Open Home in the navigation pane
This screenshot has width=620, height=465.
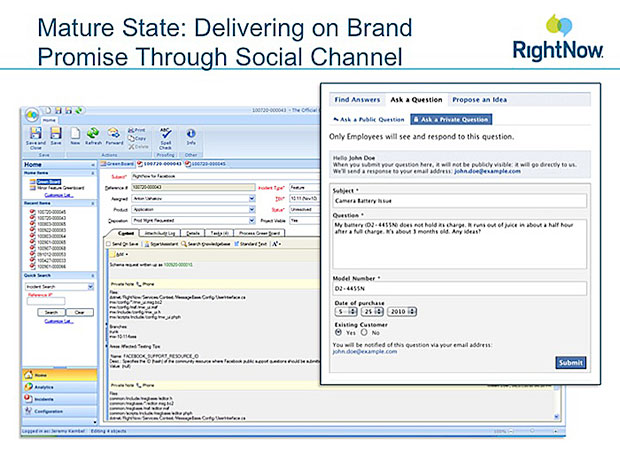point(59,375)
